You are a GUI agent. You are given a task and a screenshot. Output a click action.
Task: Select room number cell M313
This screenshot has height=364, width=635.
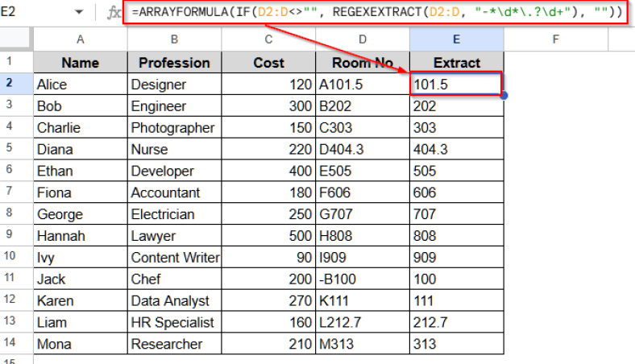coord(363,344)
